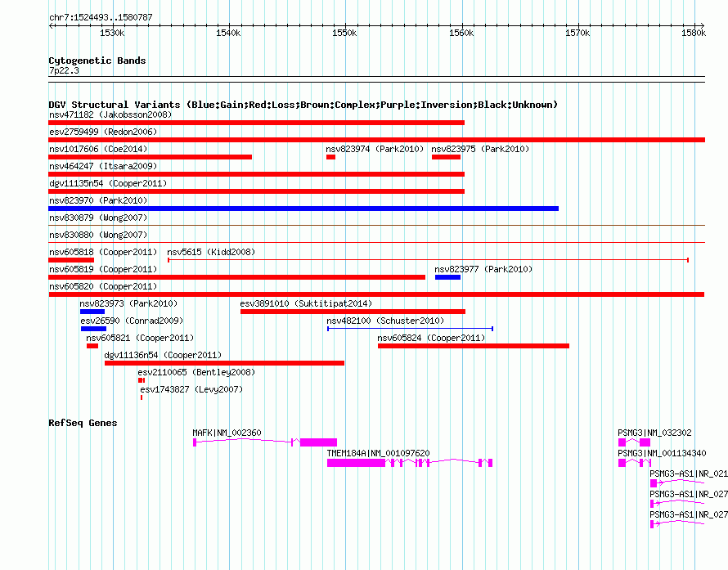Click the nsv471182 (Jakobsson2008) red loss bar
728x570 pixels.
(x=256, y=123)
